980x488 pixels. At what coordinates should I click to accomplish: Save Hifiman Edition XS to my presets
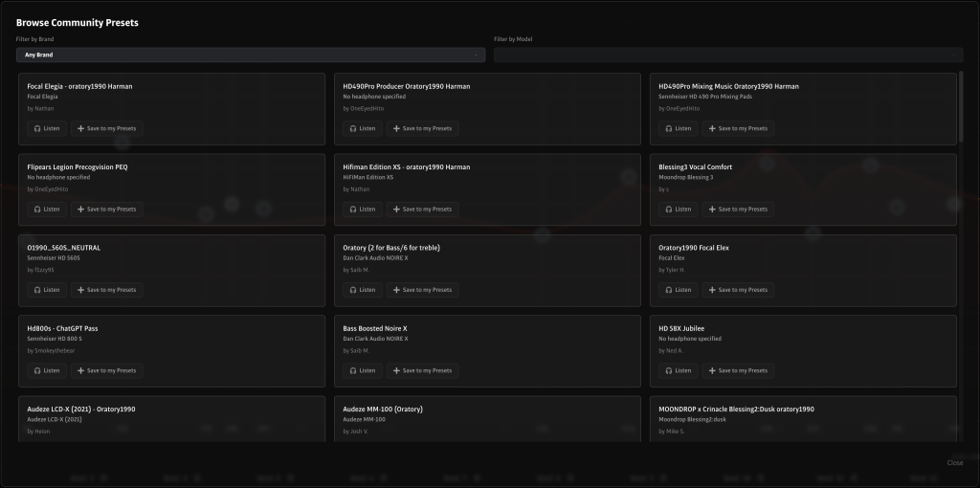[422, 210]
